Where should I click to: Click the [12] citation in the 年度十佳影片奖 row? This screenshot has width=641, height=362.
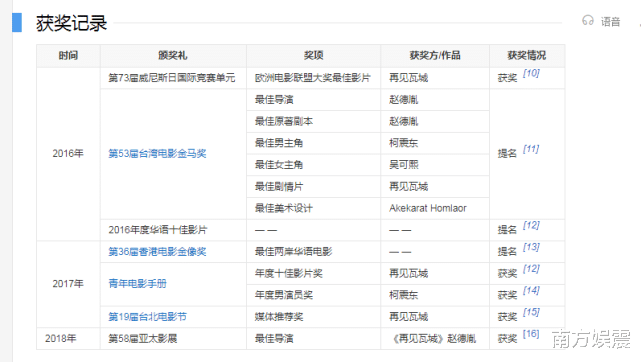pyautogui.click(x=531, y=269)
